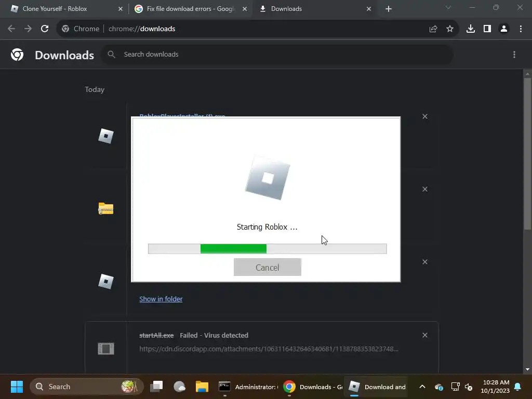
Task: Switch to Chrome Downloads taskbar button
Action: click(312, 387)
